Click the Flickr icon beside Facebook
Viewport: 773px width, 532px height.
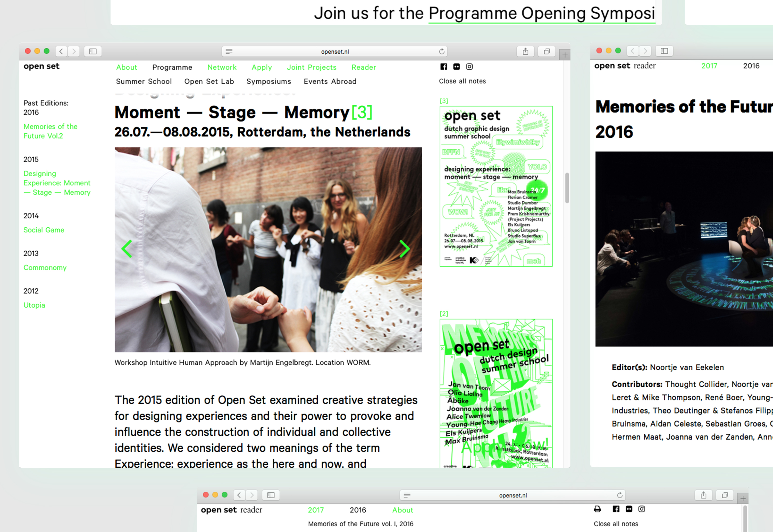(457, 67)
